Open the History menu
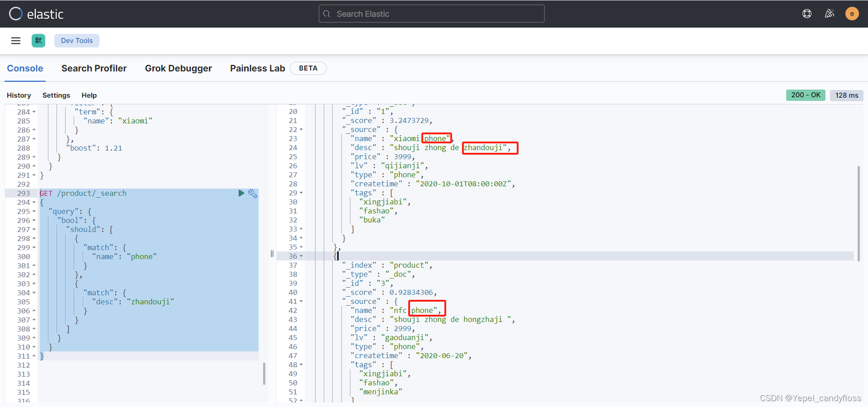Image resolution: width=868 pixels, height=407 pixels. 19,95
